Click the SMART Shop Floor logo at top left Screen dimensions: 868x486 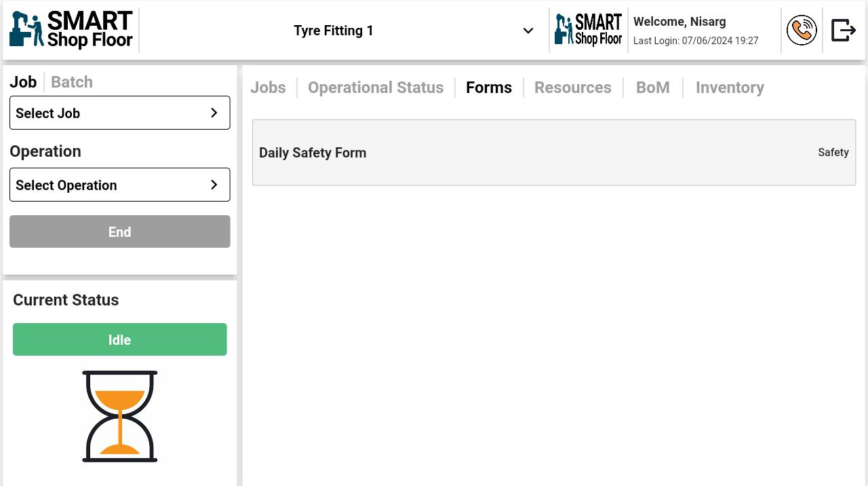click(71, 30)
